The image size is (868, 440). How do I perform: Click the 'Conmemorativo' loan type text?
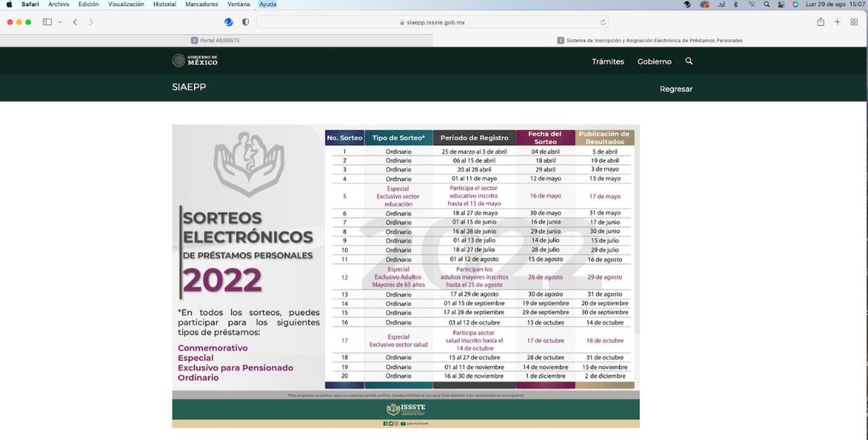213,348
